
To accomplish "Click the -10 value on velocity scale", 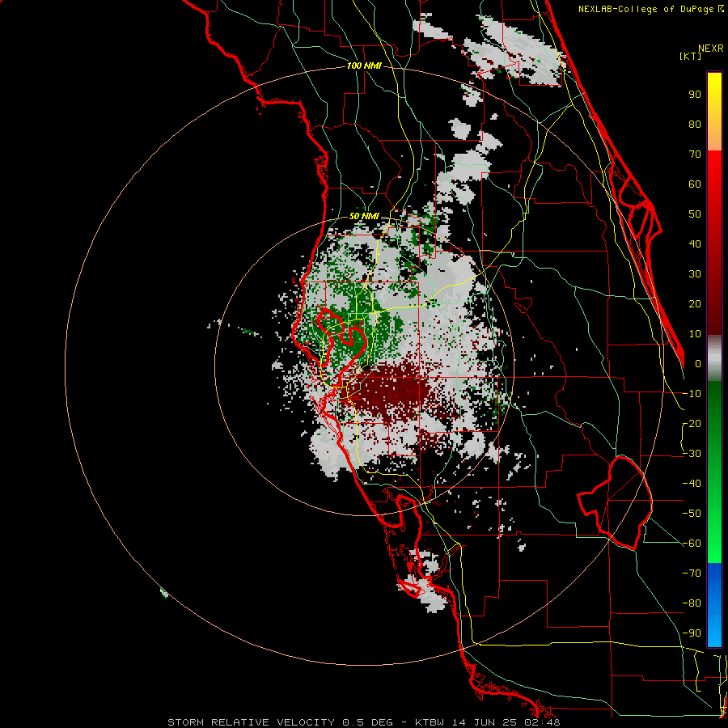I will [x=692, y=394].
